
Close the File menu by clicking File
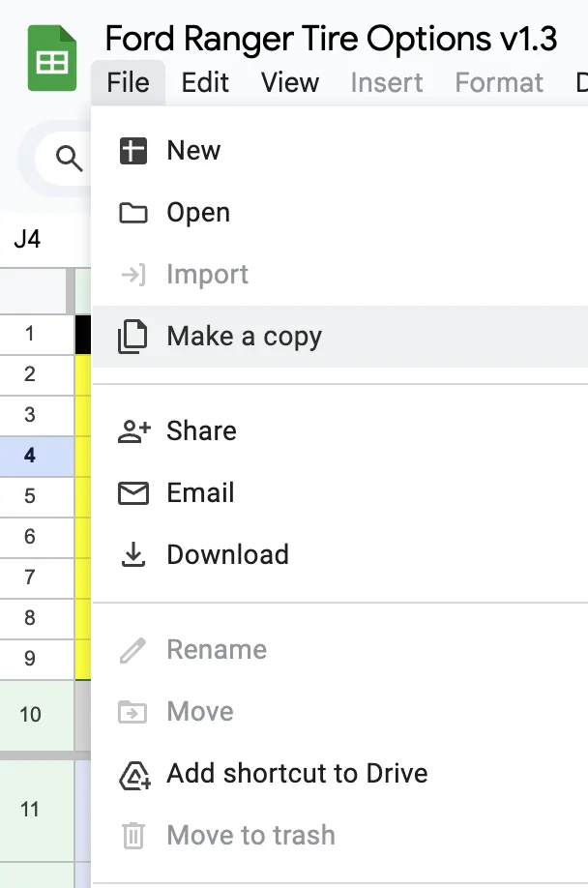click(128, 82)
